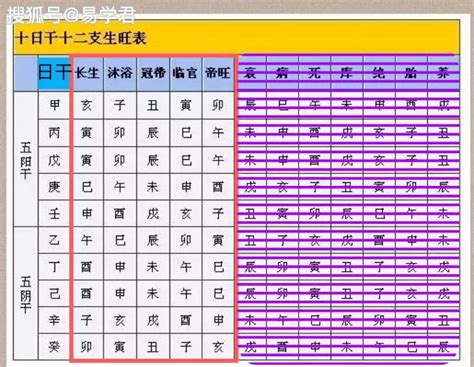This screenshot has width=474, height=367.
Task: Click 巳 in 庚 row under 长生
Action: pos(87,187)
